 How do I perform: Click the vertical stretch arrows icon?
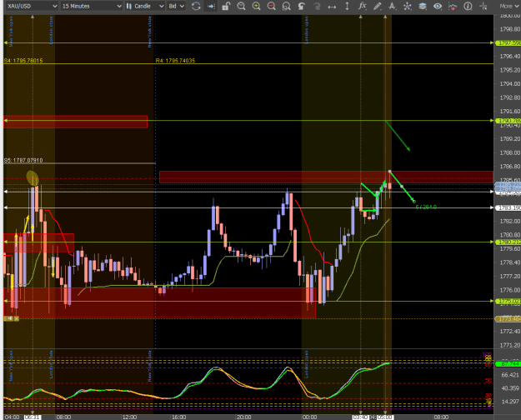click(347, 6)
